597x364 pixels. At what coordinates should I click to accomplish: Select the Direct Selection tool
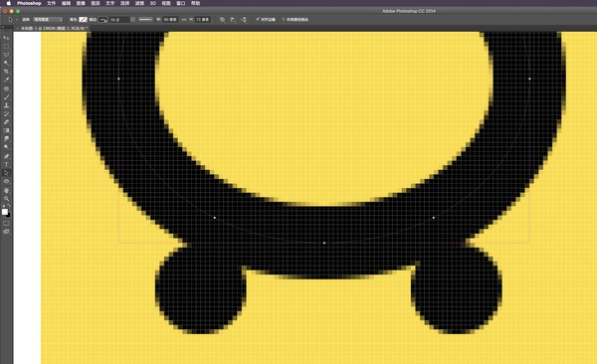[7, 173]
